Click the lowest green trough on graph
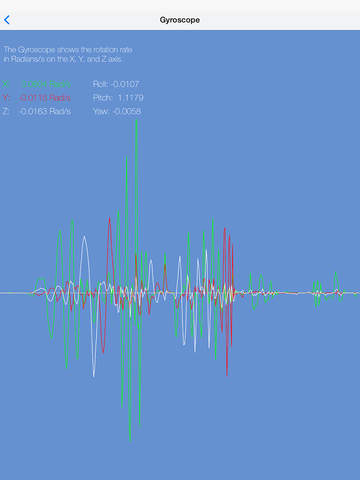Screen dimensions: 360x480 [130, 439]
